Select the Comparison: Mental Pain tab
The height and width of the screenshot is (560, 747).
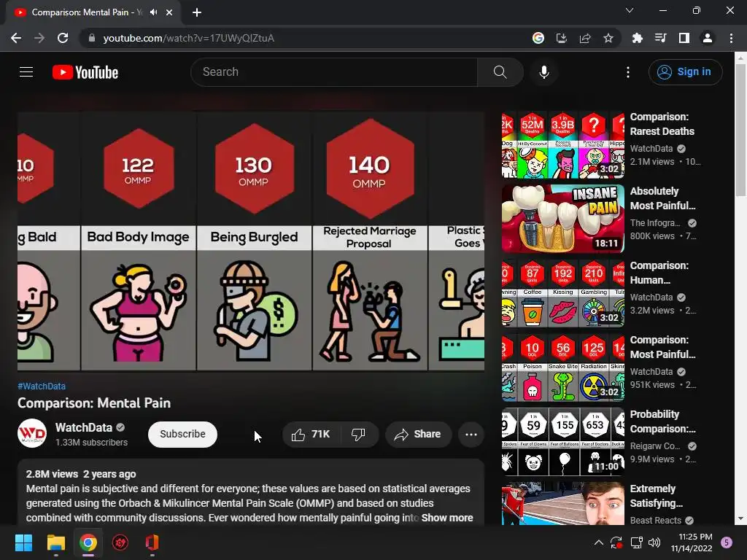click(x=93, y=12)
